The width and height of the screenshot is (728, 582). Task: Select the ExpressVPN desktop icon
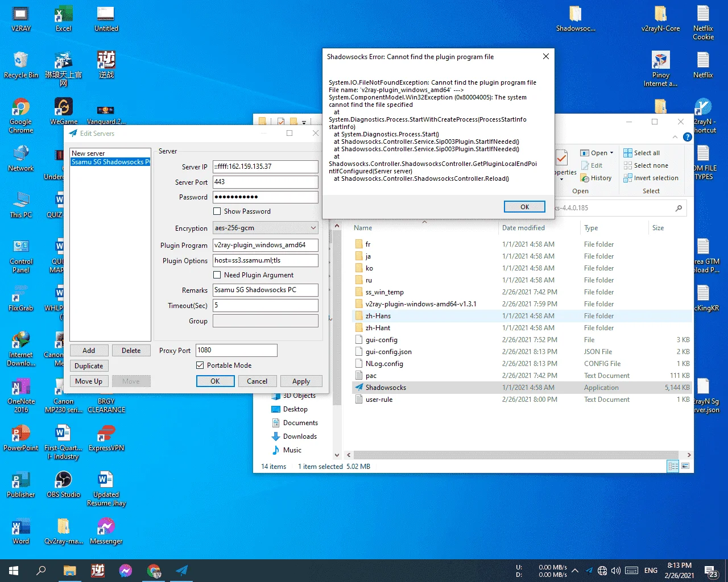(106, 438)
